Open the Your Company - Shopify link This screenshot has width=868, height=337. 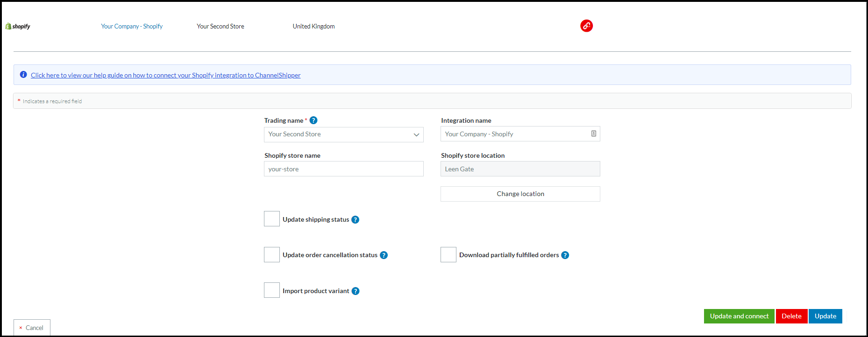click(132, 26)
